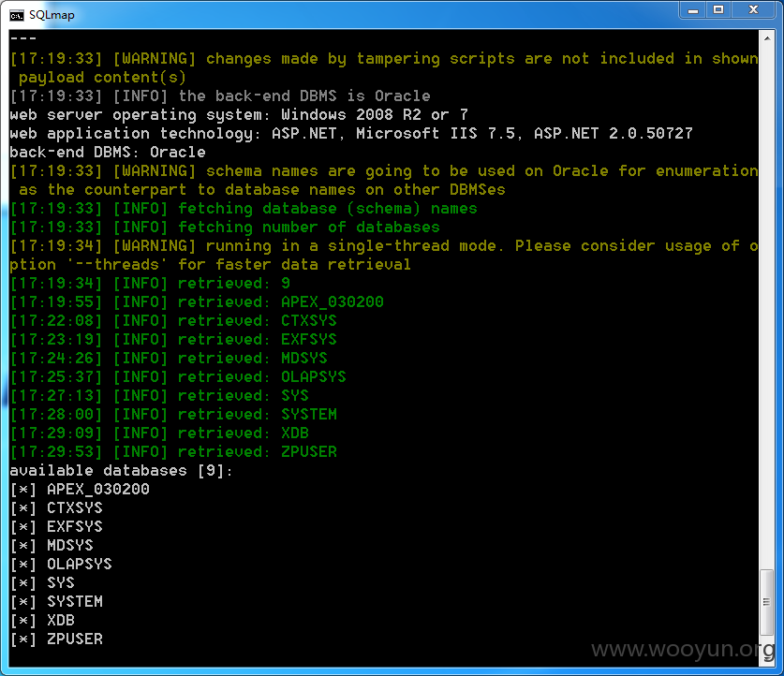Click '[*] EXFSYS' database entry
The image size is (784, 676).
click(56, 527)
